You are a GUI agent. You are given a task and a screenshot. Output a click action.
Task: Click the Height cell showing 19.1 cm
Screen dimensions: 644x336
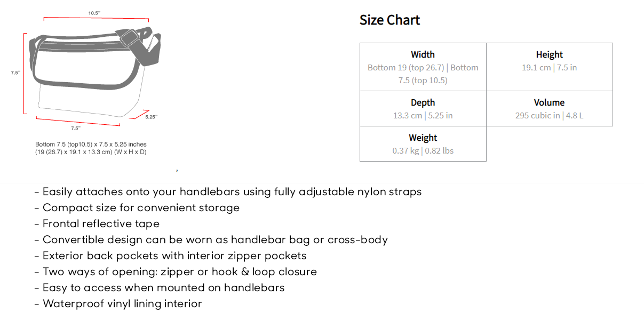click(550, 67)
